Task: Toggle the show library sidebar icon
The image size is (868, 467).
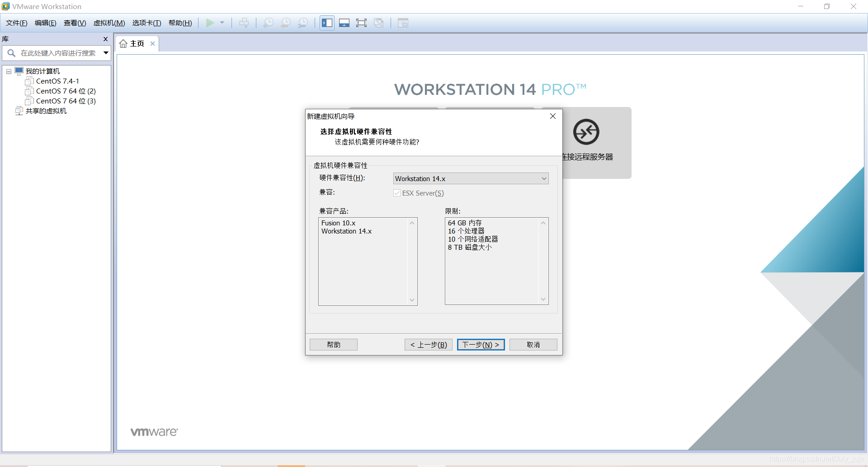Action: [327, 23]
